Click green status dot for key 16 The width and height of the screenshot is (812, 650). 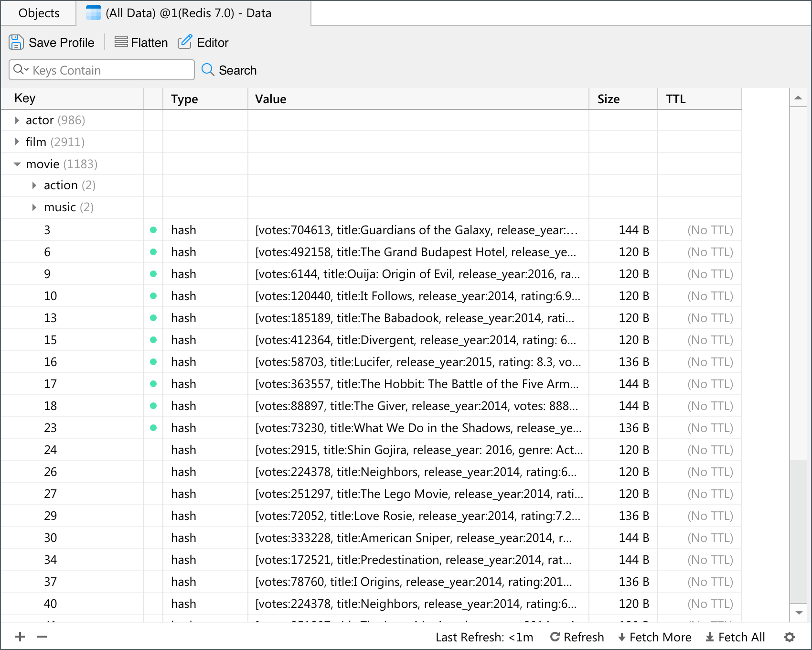[153, 362]
